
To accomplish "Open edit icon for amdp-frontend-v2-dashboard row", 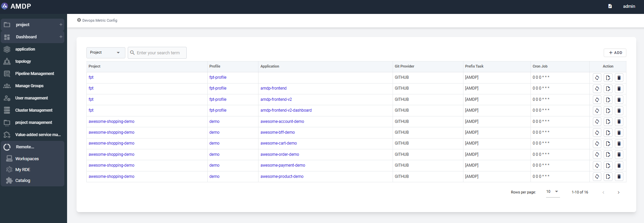I will [608, 111].
